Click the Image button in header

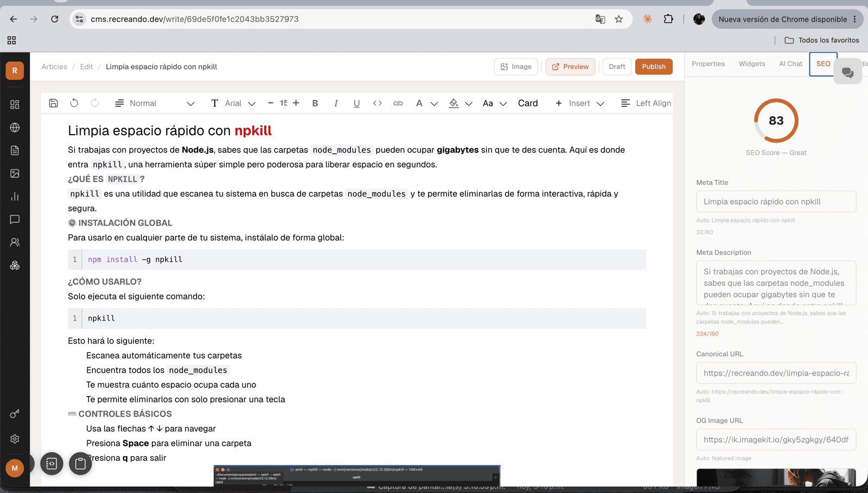pos(516,67)
